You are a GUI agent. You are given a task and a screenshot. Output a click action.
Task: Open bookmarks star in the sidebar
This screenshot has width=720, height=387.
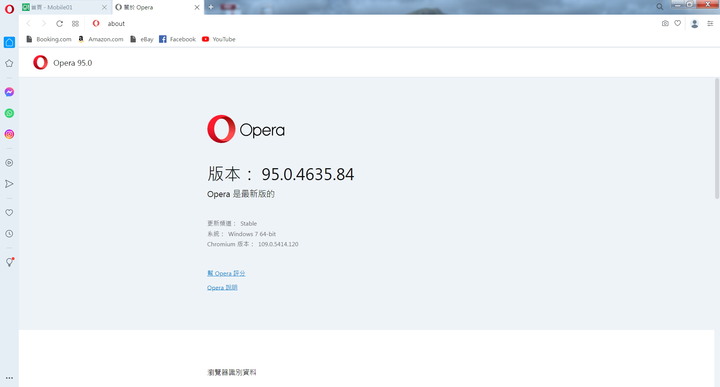[9, 63]
